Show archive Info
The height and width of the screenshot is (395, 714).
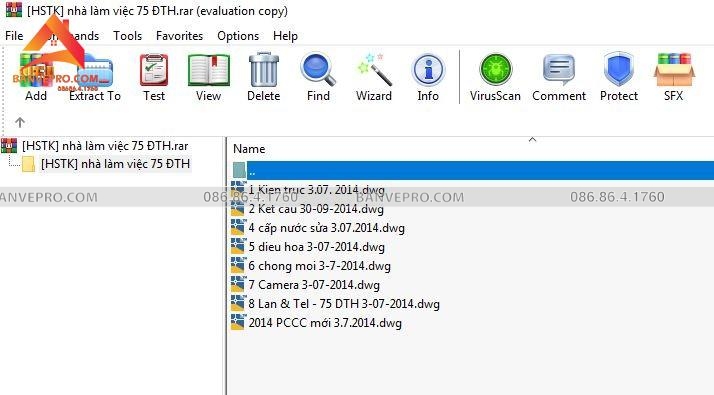[x=428, y=77]
